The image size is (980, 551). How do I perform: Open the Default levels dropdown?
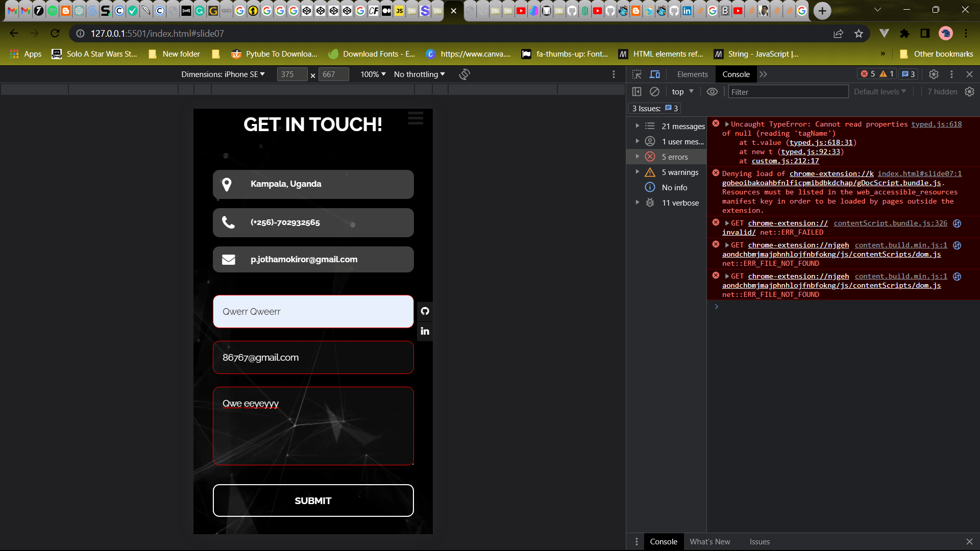pyautogui.click(x=880, y=92)
